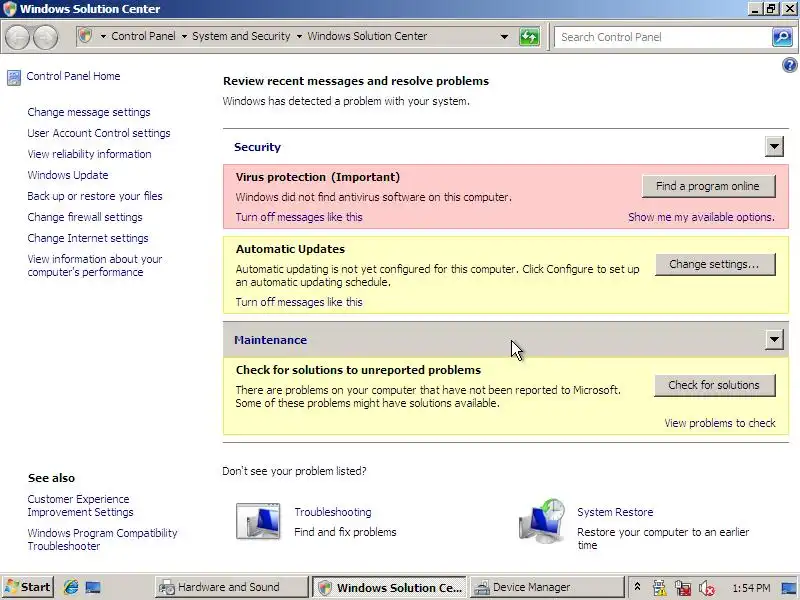800x600 pixels.
Task: Open Customer Experience Improvement Settings
Action: 81,506
